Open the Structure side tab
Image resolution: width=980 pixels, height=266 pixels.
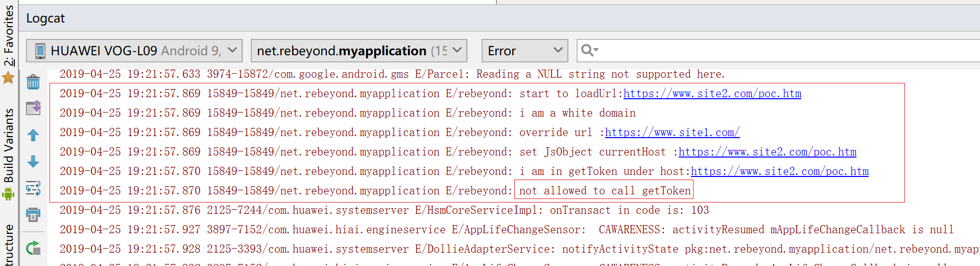9,245
